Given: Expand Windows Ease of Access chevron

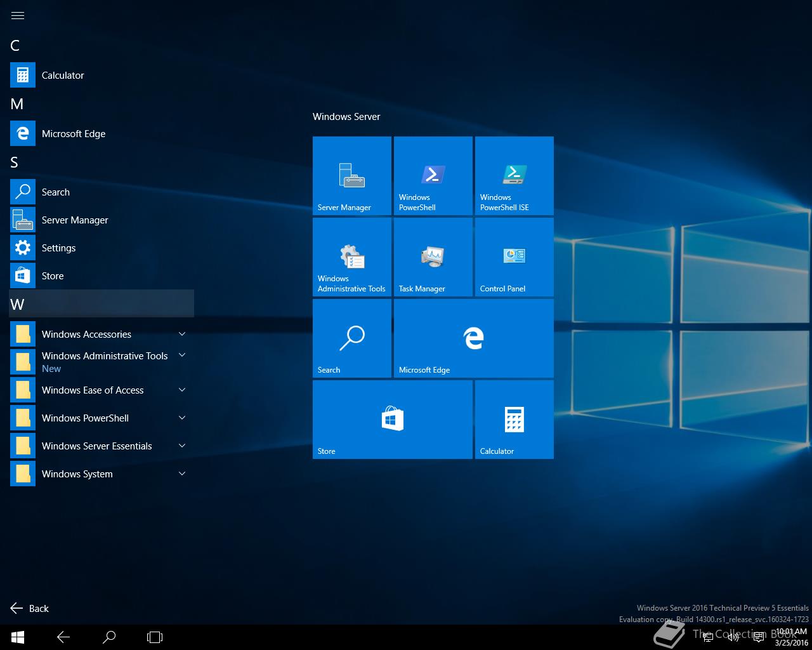Looking at the screenshot, I should [182, 390].
